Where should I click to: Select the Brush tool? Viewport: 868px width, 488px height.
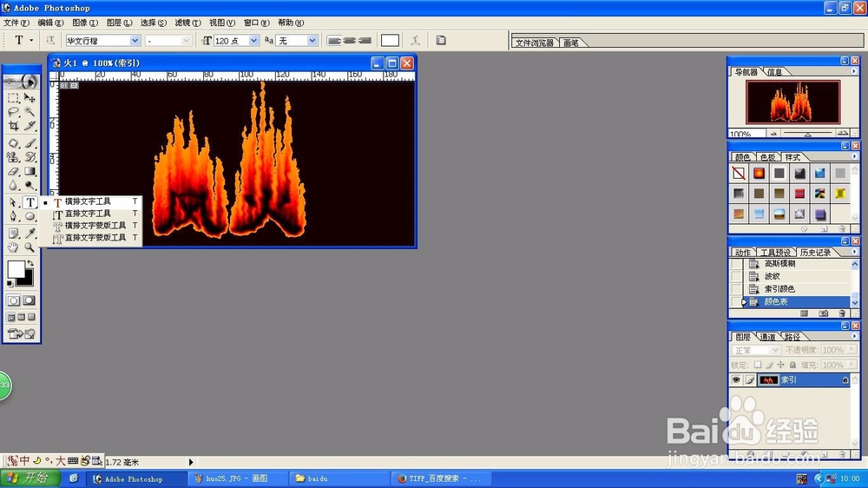[x=30, y=143]
